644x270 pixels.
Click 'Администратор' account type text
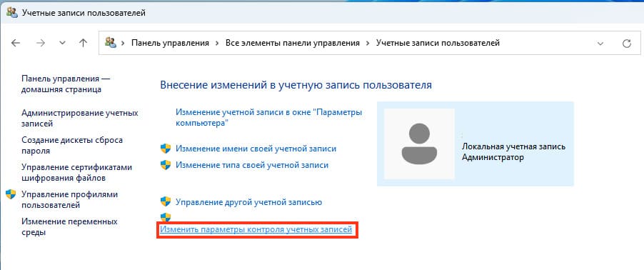tap(493, 157)
